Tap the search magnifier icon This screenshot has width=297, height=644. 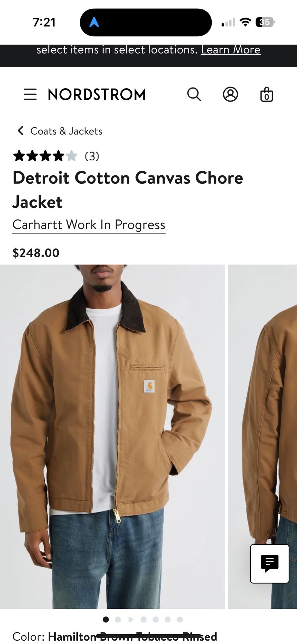194,94
